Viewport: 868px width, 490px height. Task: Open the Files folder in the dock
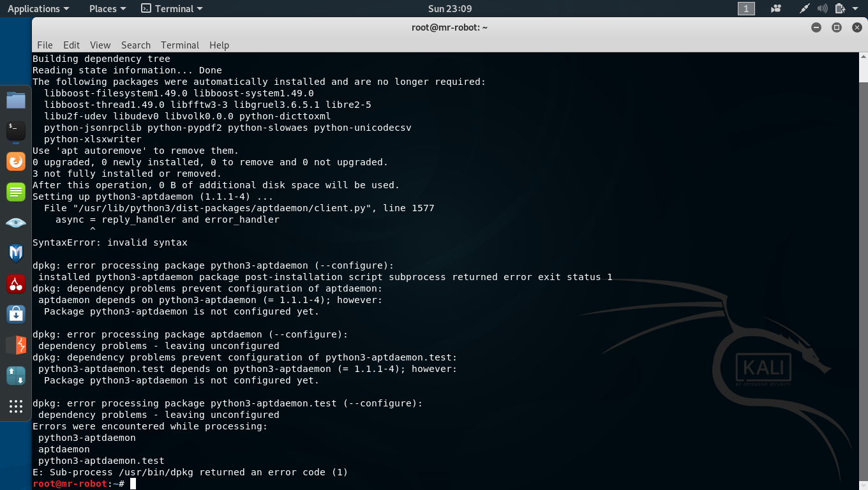click(16, 100)
